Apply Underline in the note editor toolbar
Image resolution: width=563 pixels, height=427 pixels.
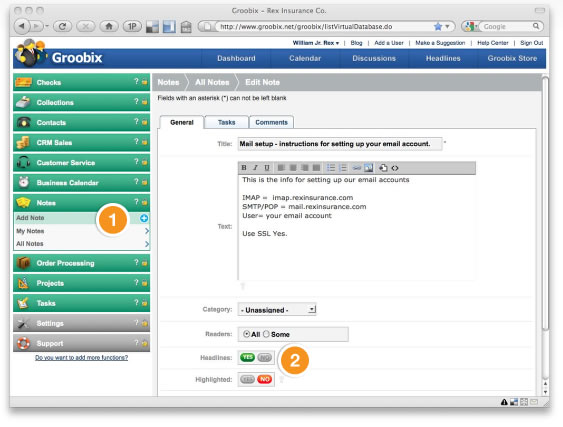267,168
